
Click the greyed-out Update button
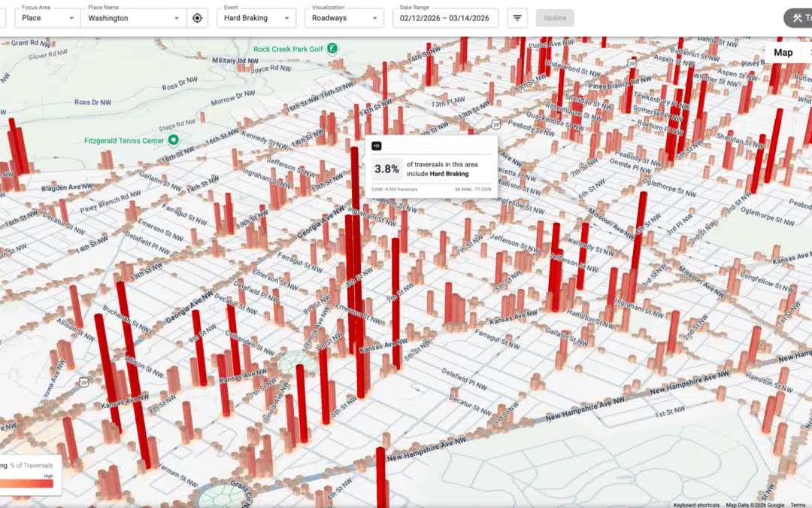[555, 18]
